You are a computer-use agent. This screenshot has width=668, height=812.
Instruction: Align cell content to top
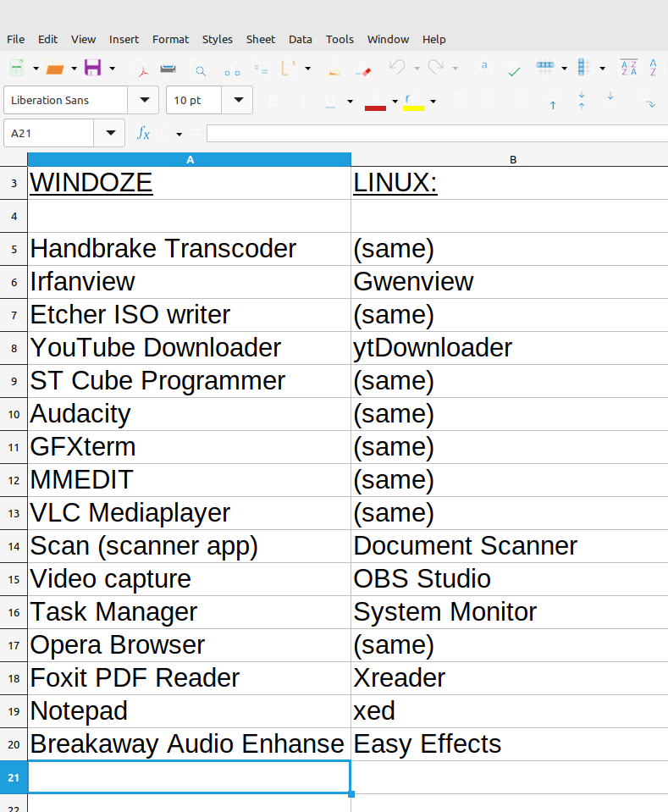(x=553, y=101)
